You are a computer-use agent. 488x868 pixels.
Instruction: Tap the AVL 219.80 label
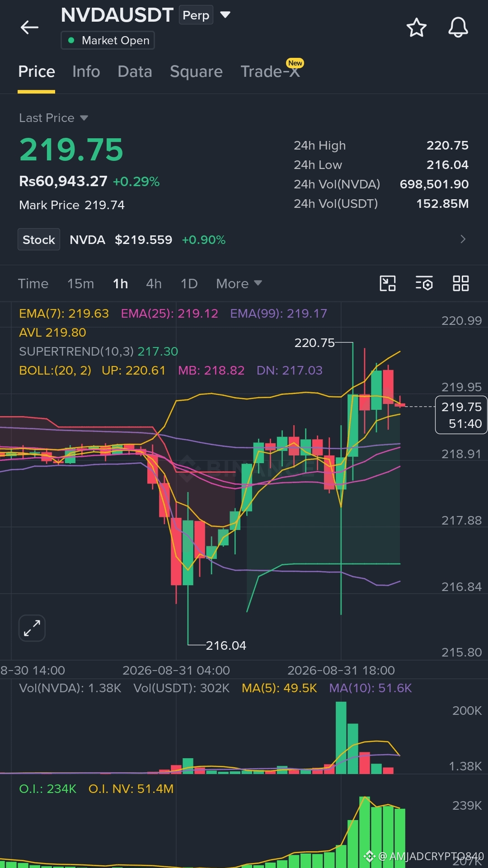(x=52, y=332)
